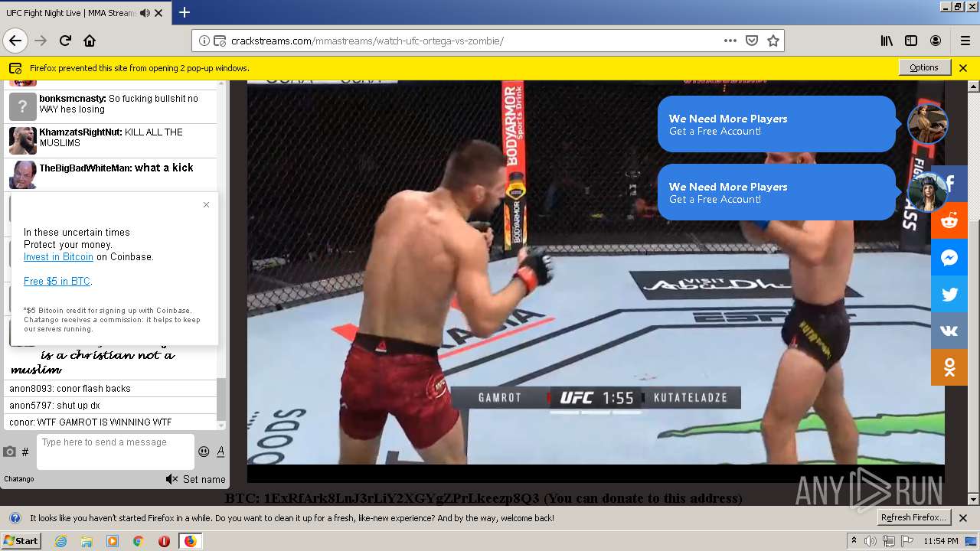
Task: Open the Chatango link
Action: click(x=19, y=479)
